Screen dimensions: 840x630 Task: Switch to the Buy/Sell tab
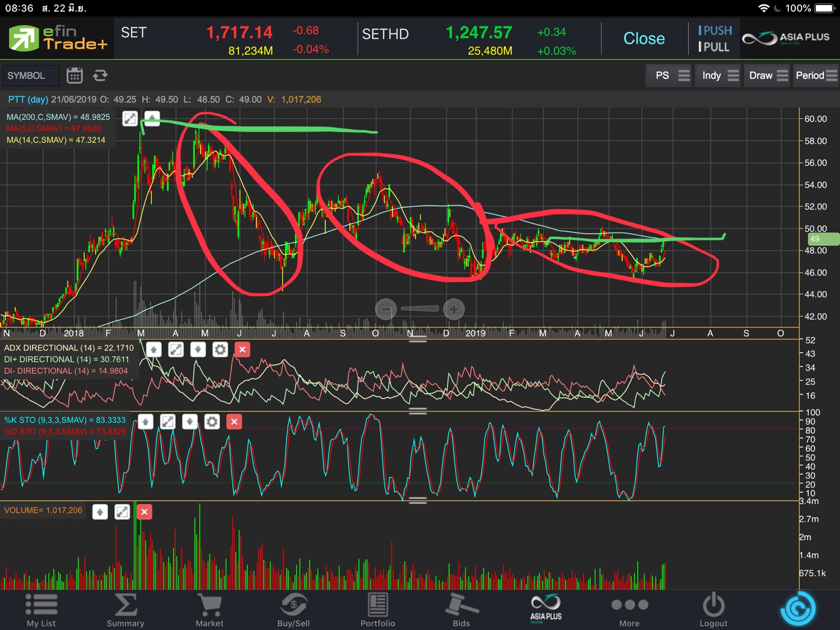(x=293, y=610)
